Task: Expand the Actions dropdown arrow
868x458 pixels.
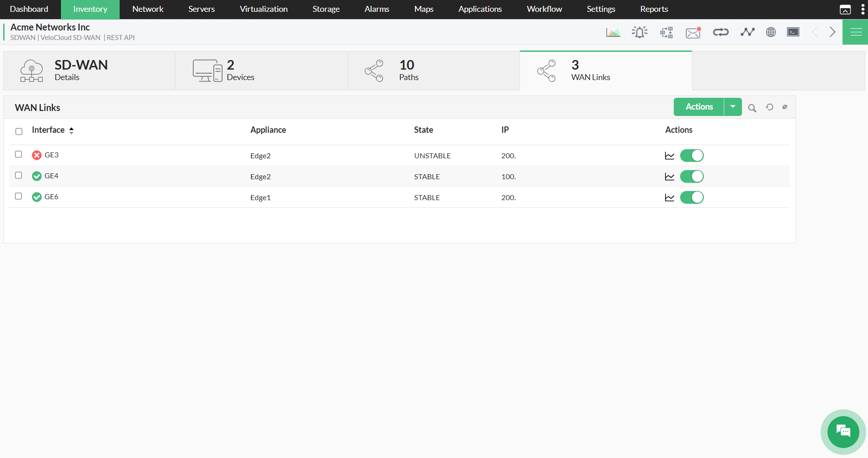Action: 733,107
